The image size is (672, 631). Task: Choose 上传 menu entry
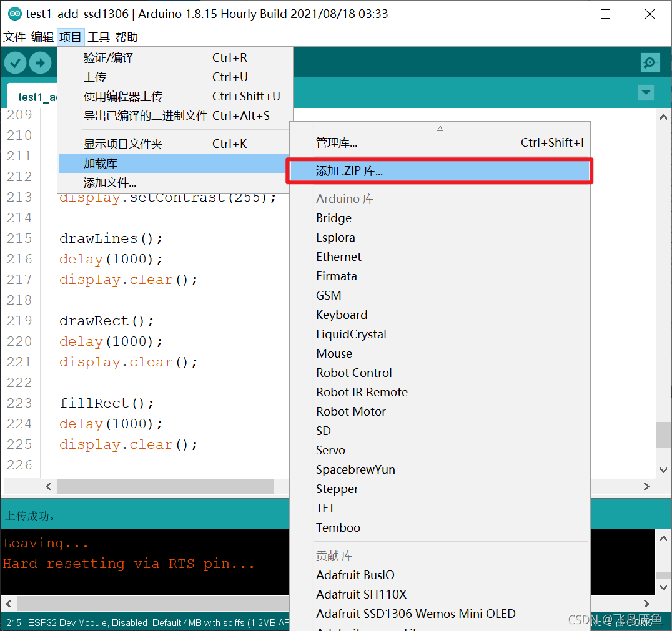(x=175, y=77)
